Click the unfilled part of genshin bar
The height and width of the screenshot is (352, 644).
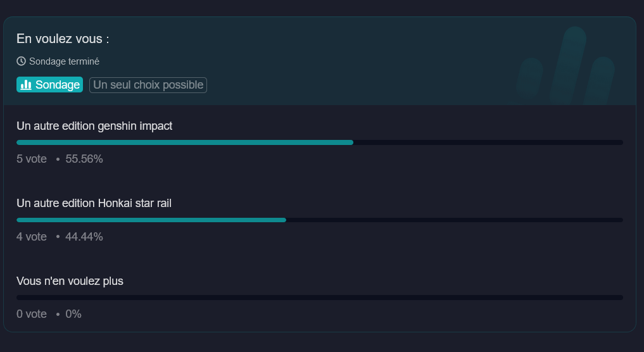[x=488, y=142]
